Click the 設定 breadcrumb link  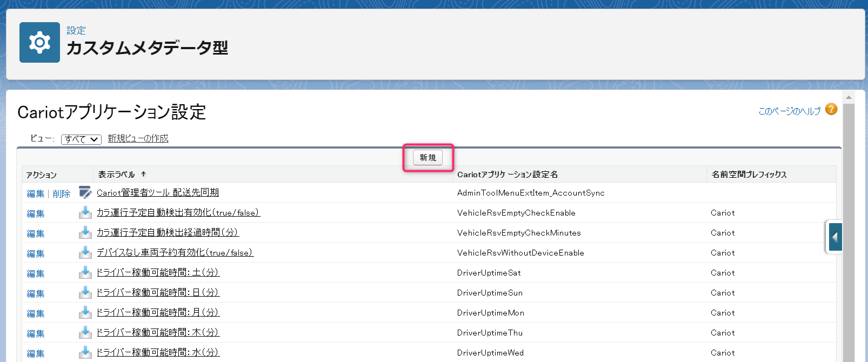coord(76,31)
